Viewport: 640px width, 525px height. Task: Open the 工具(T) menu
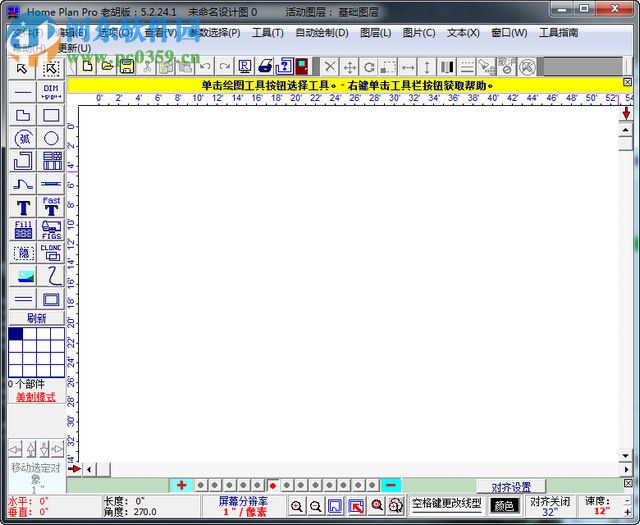(x=268, y=33)
